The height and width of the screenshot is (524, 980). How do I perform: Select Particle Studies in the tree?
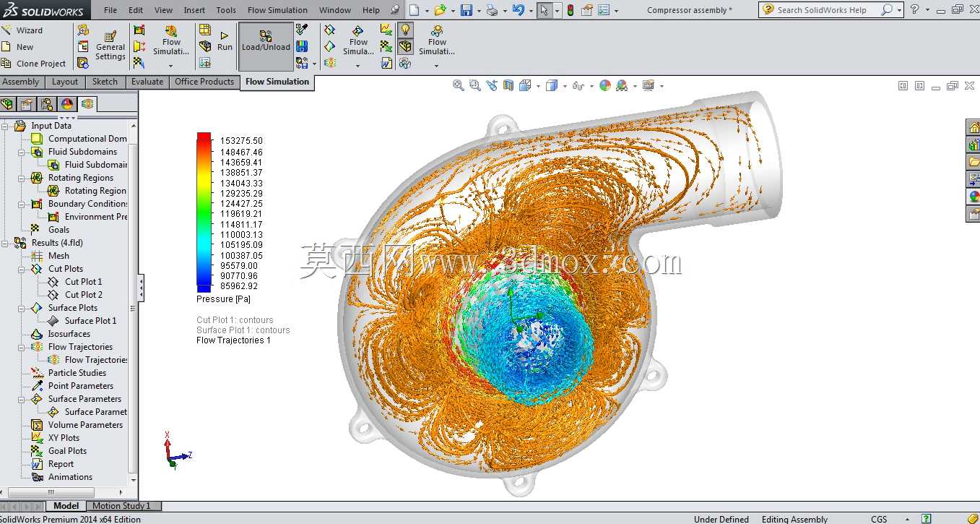(x=77, y=373)
